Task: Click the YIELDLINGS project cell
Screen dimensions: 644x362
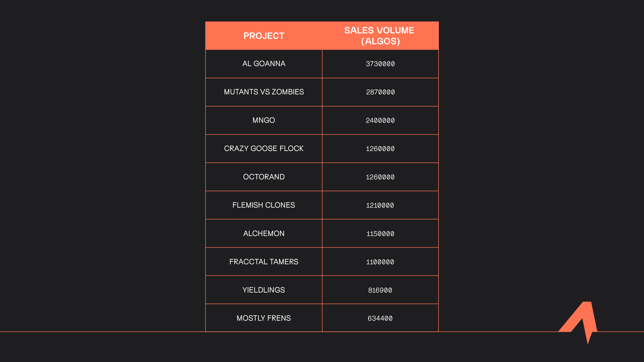Action: [264, 290]
